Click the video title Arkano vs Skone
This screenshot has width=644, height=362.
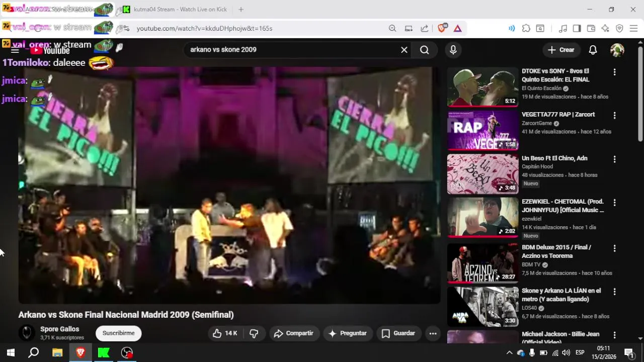pos(126,315)
